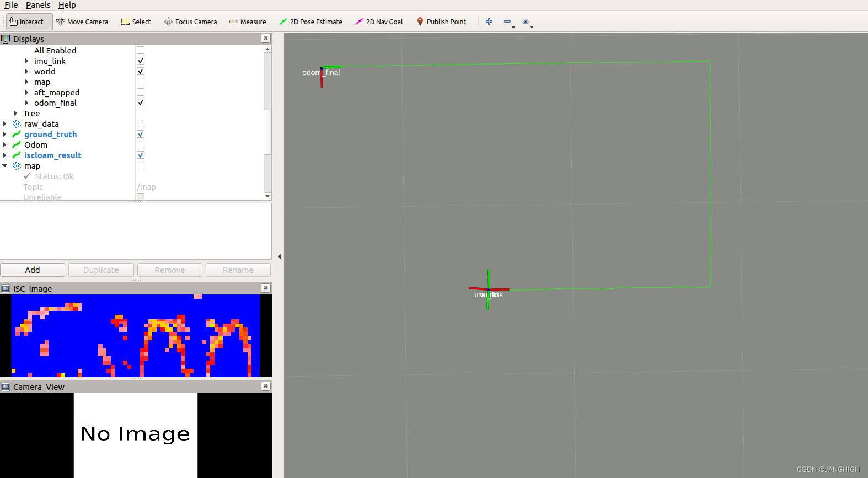Enable the Odom display checkbox

(x=141, y=144)
